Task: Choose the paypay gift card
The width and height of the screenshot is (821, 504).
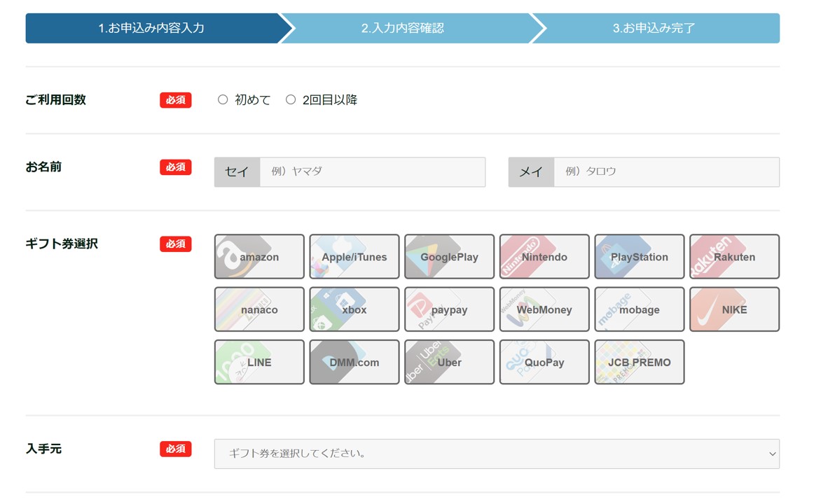Action: pos(449,309)
